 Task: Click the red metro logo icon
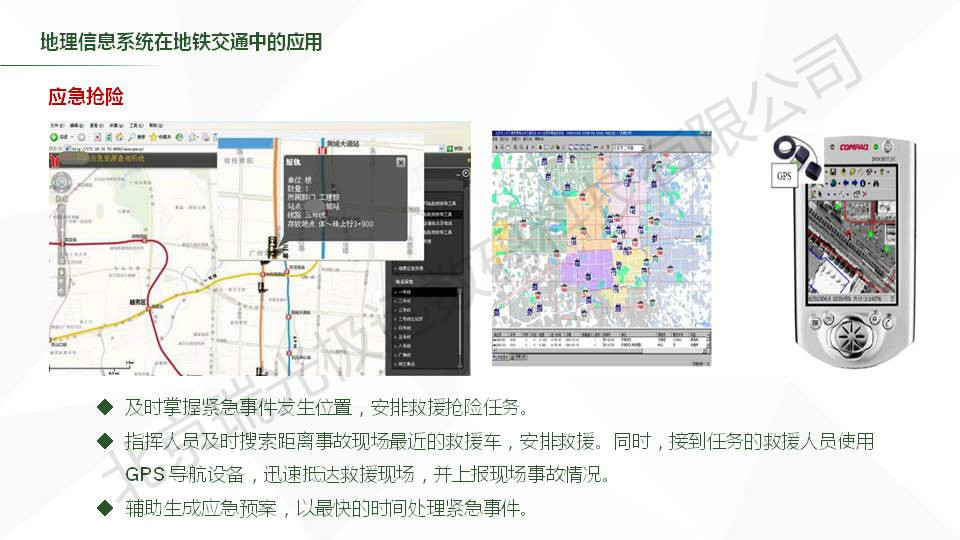55,158
